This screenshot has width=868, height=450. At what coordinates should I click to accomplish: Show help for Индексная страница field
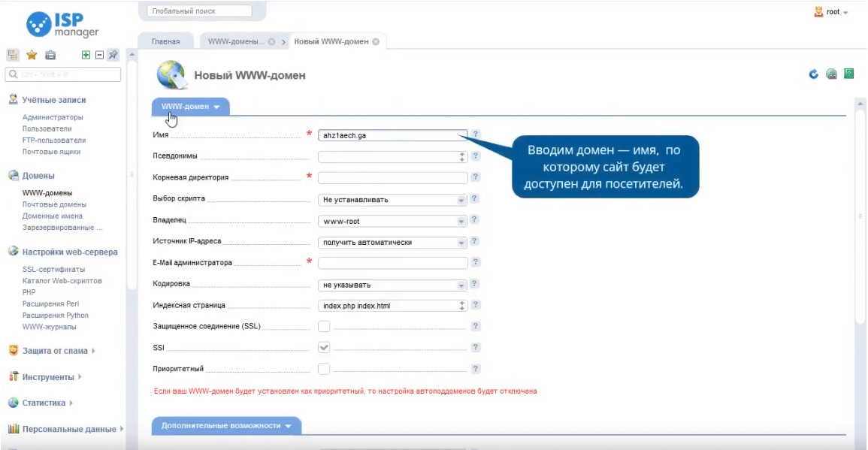coord(475,305)
